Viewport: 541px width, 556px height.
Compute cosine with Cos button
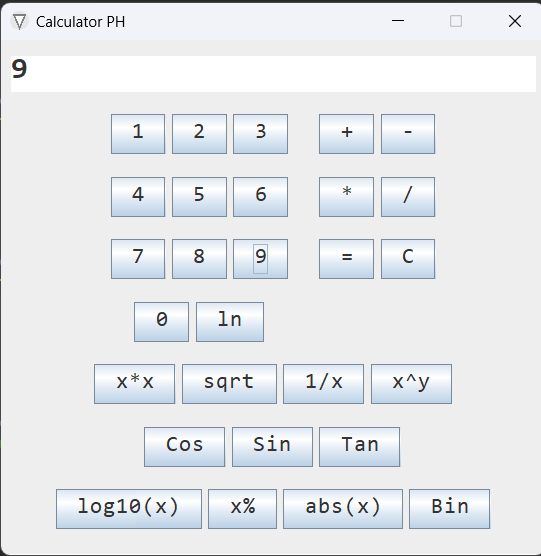pos(184,447)
